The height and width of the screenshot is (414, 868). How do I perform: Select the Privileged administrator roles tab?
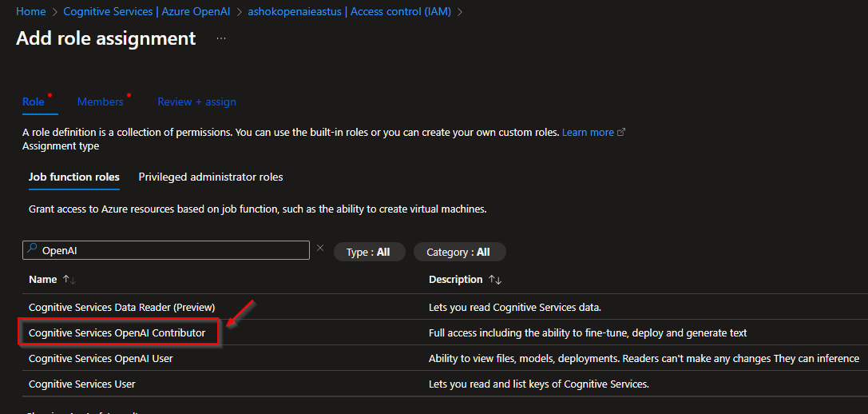pos(210,177)
